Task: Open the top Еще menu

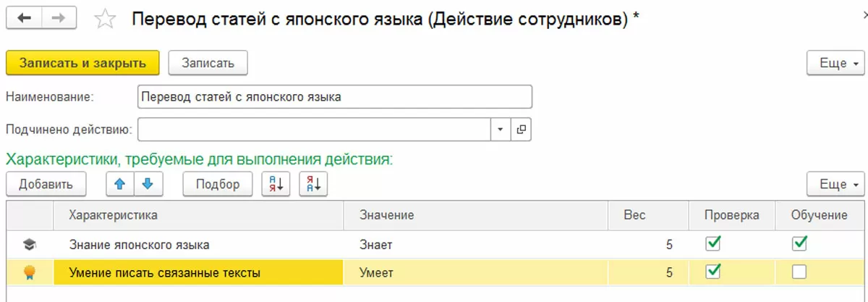Action: 835,63
